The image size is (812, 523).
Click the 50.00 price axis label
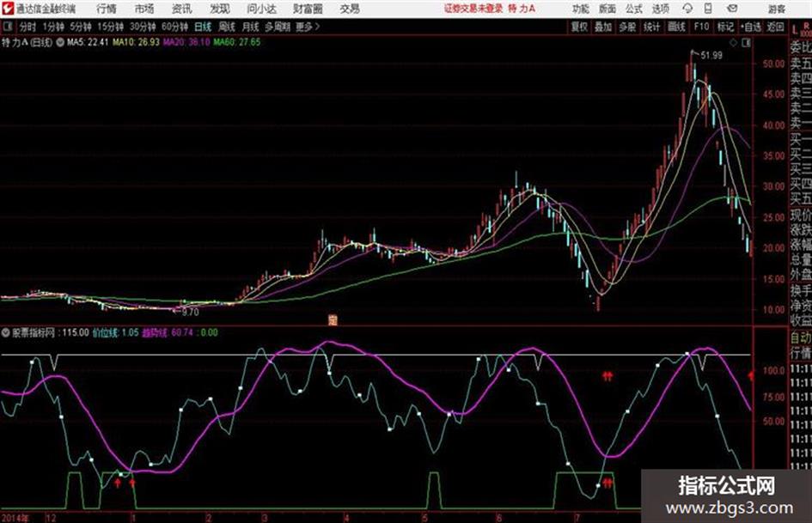click(773, 64)
